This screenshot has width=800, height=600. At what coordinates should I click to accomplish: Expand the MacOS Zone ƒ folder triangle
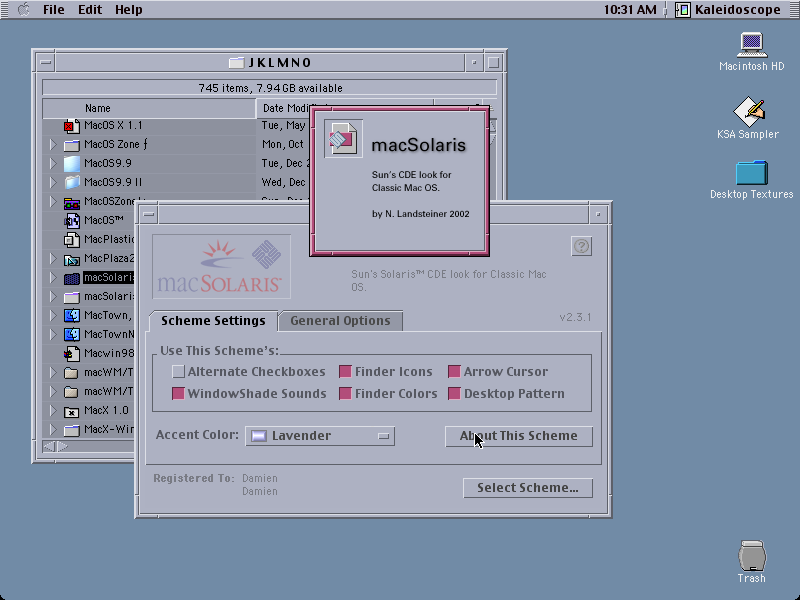(53, 144)
